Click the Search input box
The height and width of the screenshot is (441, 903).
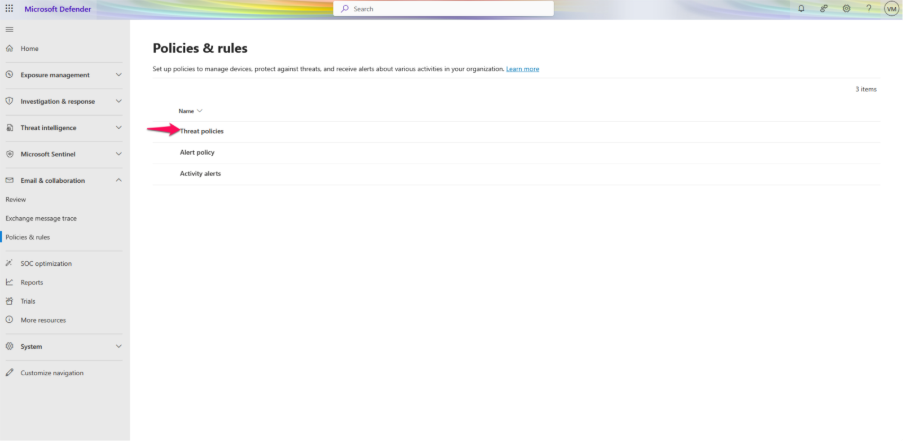443,8
